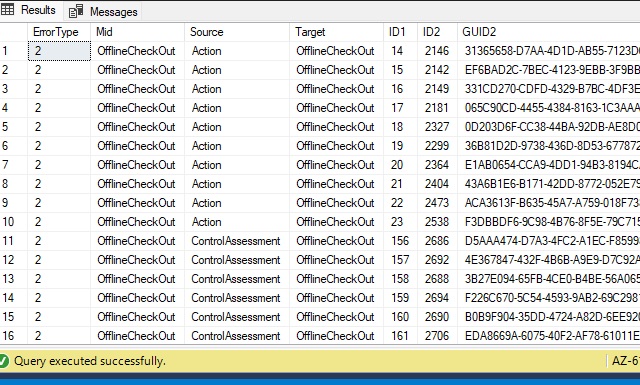Click ID2 cell with value 2706
This screenshot has height=385, width=640.
click(x=437, y=336)
